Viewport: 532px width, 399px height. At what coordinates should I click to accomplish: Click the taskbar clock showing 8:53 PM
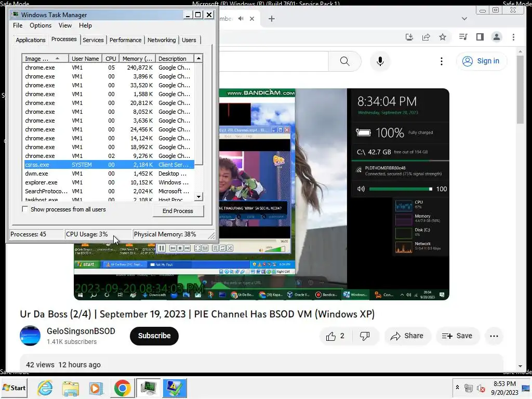pyautogui.click(x=504, y=388)
